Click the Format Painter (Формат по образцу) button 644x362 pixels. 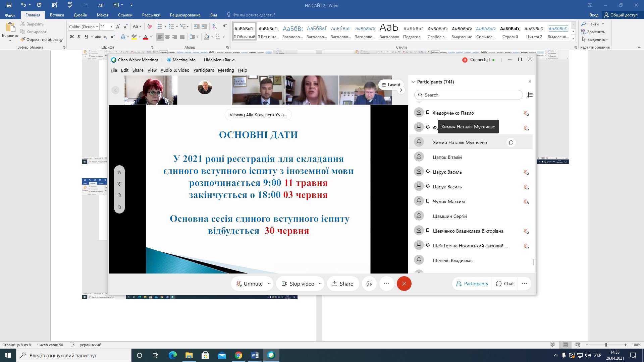coord(42,40)
